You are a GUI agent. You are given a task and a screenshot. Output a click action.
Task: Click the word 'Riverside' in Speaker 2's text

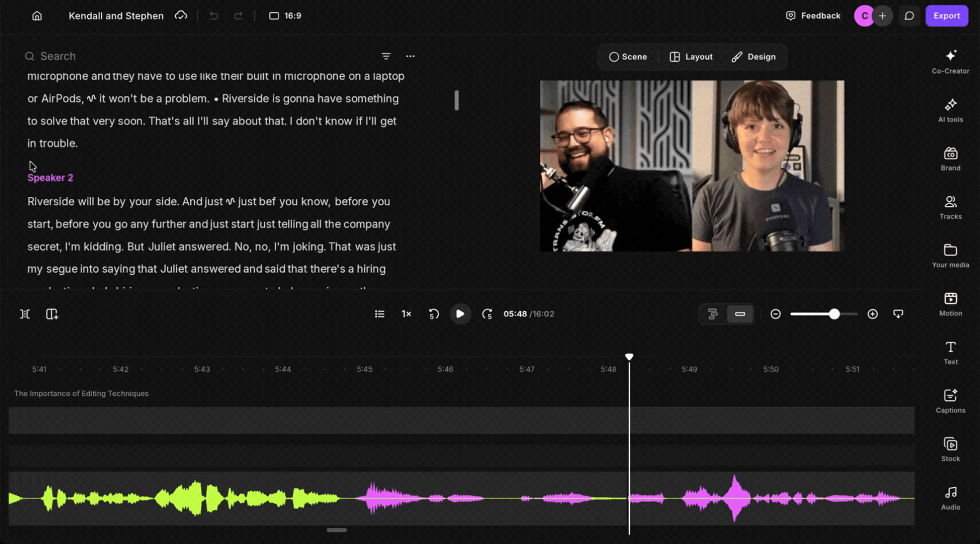(x=51, y=201)
